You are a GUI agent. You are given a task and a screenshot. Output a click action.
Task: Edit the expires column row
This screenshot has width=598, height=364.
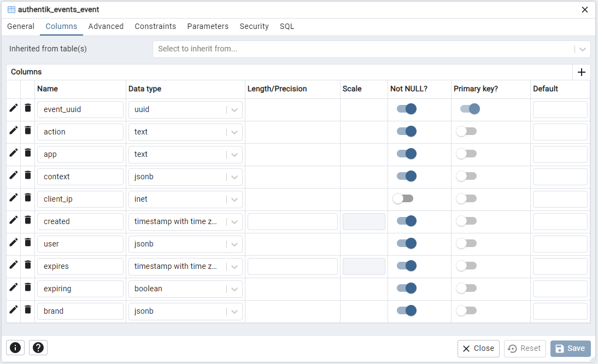[x=13, y=265]
